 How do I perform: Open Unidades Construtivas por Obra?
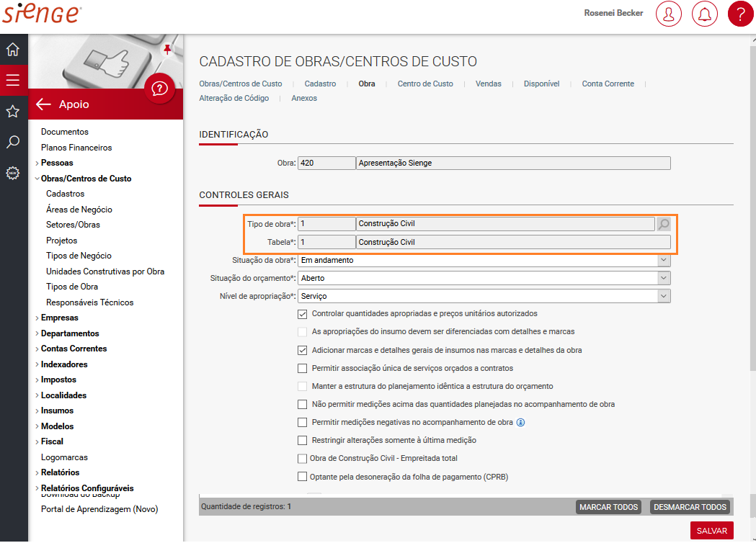[x=105, y=271]
